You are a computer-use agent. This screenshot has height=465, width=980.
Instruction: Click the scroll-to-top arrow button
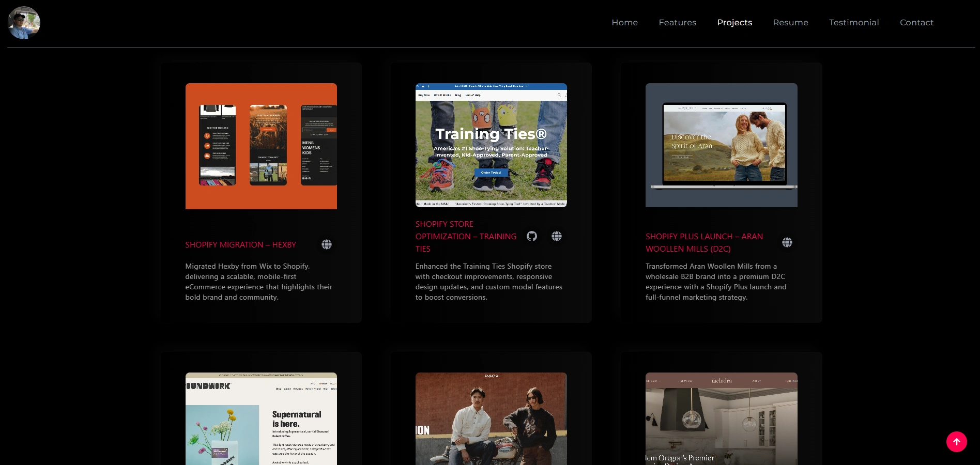coord(957,442)
